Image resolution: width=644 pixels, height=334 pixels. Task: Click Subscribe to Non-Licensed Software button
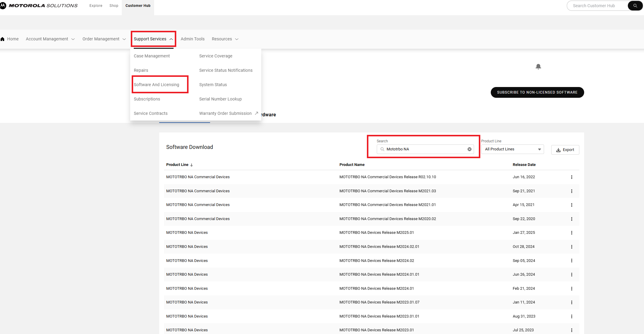point(537,92)
